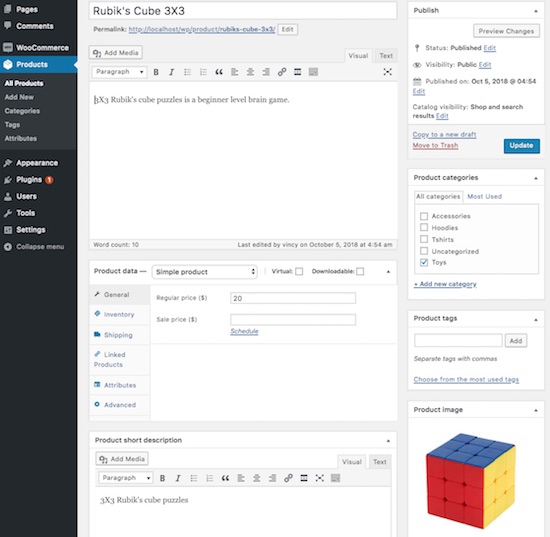Click into the Product tags input field

pos(458,341)
